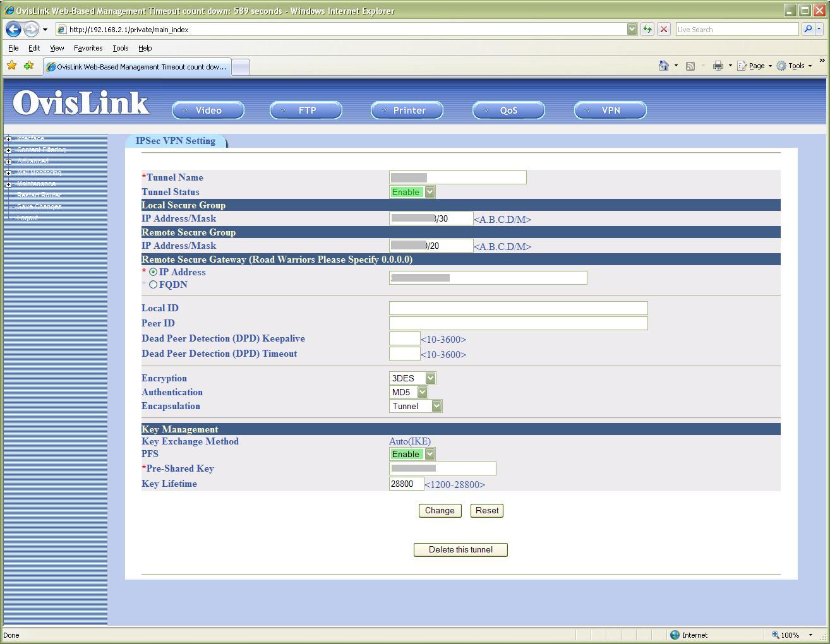The width and height of the screenshot is (830, 644).
Task: Click the VPN navigation button
Action: pos(610,110)
